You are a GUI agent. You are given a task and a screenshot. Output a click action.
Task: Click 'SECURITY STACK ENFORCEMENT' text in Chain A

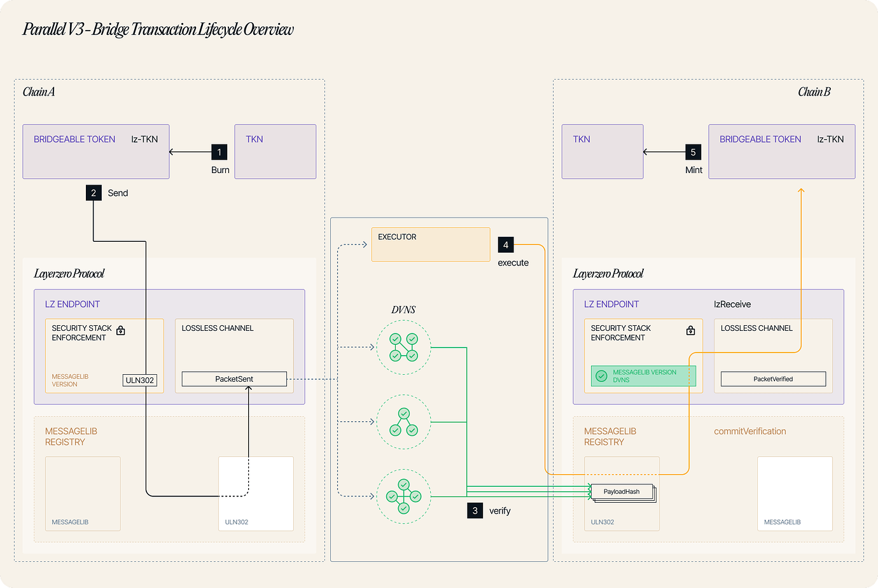(x=81, y=333)
